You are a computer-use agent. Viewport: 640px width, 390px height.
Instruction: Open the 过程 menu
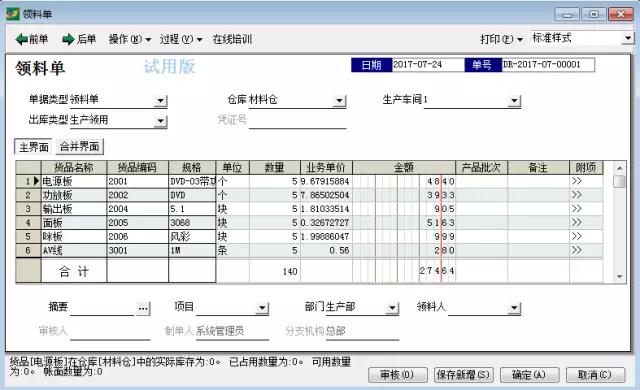180,39
